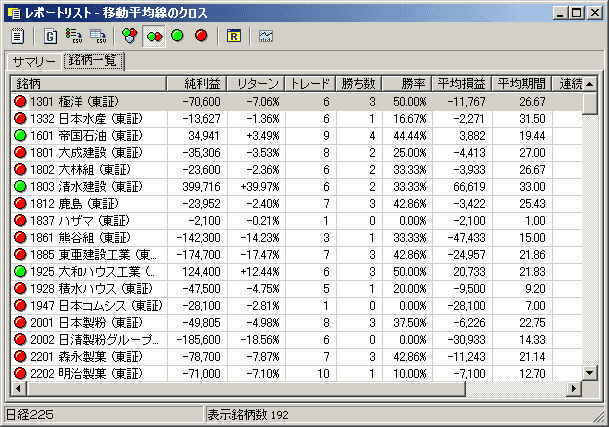Screen dimensions: 609x427
Task: Click the vertical scrollbar down arrow
Action: click(x=590, y=373)
